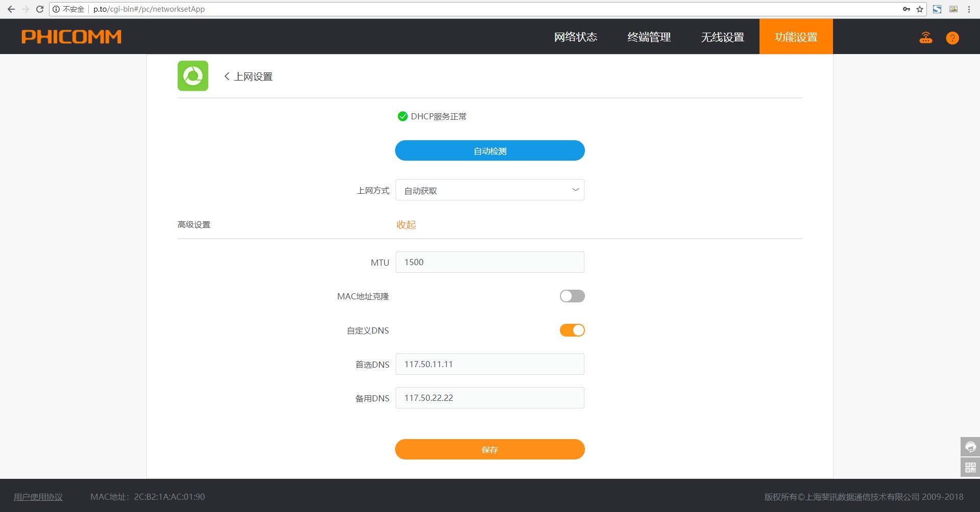980x512 pixels.
Task: Open the 无线设置 tab
Action: (x=722, y=37)
